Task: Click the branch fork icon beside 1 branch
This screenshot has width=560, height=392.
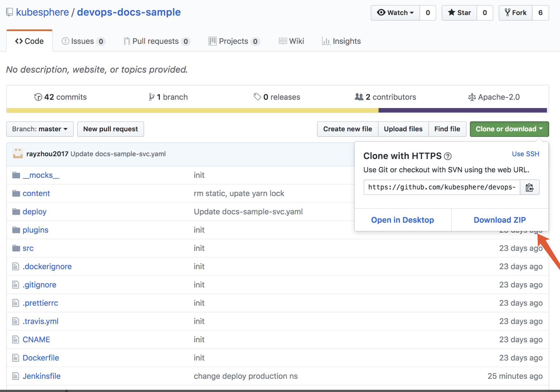Action: click(151, 97)
